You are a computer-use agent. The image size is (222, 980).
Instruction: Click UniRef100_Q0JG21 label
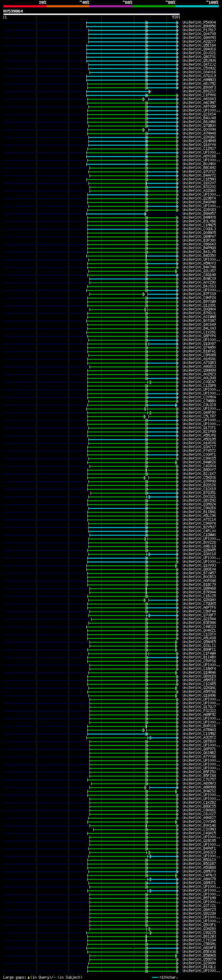point(199,53)
